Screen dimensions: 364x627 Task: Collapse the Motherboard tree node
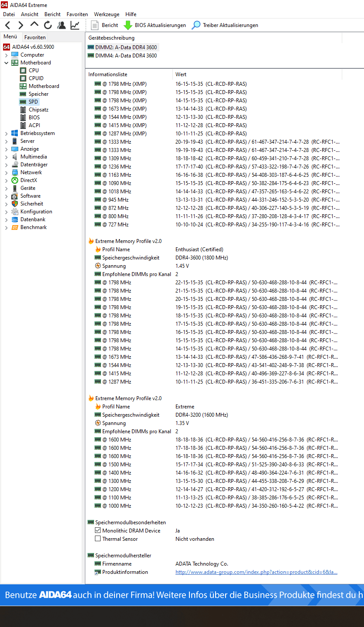point(6,63)
